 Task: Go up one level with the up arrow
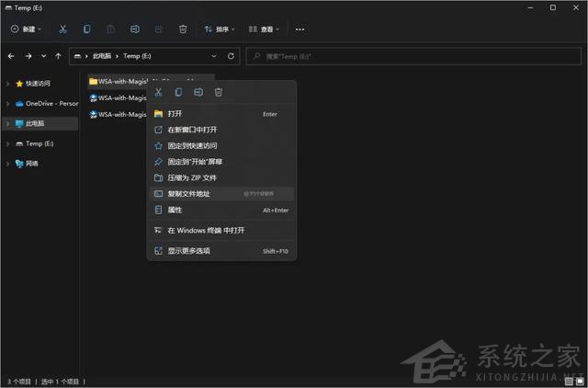point(58,56)
